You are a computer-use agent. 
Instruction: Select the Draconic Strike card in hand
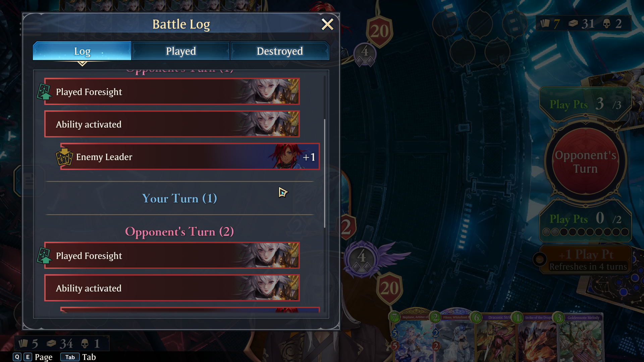[x=495, y=337]
